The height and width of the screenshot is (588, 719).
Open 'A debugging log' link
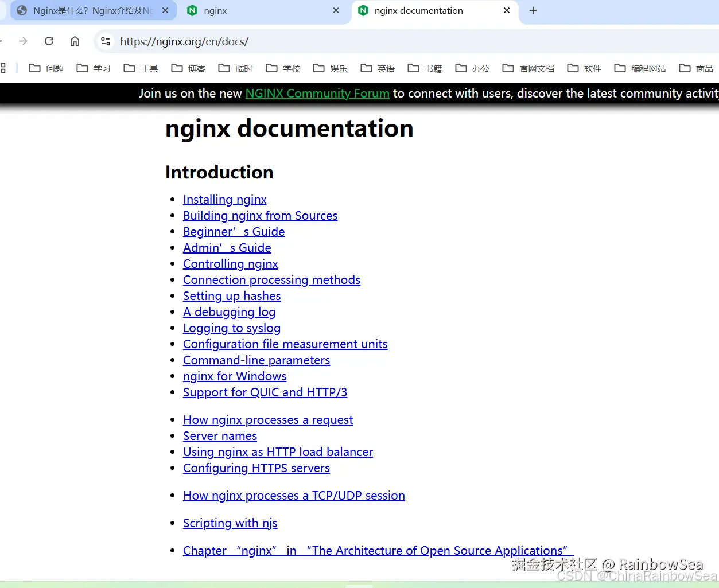[x=230, y=312]
